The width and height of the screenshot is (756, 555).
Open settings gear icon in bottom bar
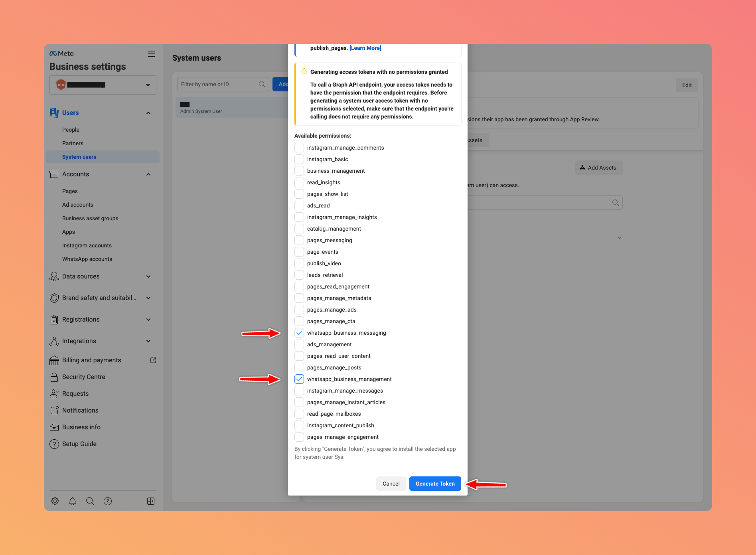55,501
